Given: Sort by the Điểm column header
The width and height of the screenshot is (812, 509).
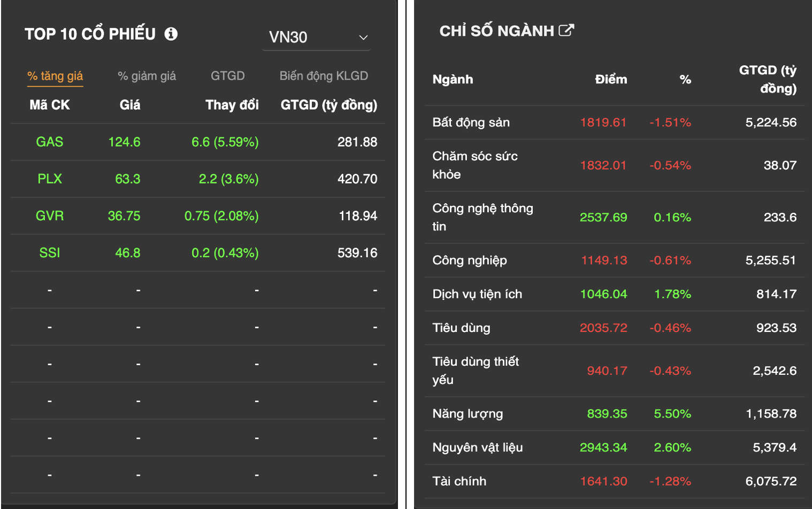Looking at the screenshot, I should pyautogui.click(x=610, y=80).
